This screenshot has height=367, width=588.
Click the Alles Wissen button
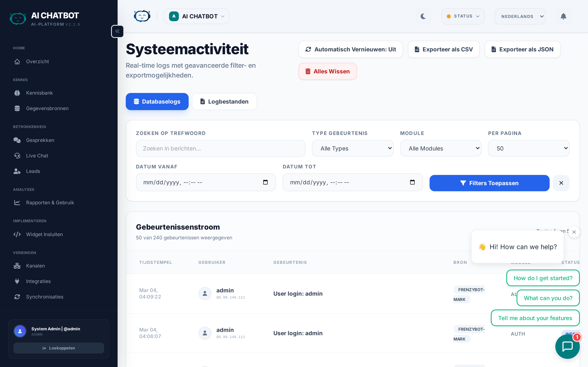327,71
